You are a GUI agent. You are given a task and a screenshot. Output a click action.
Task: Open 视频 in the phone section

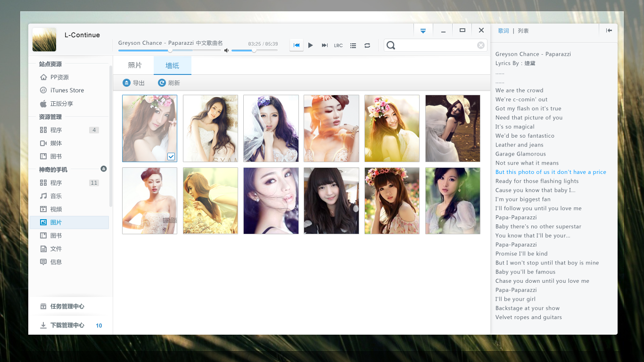[x=69, y=209]
